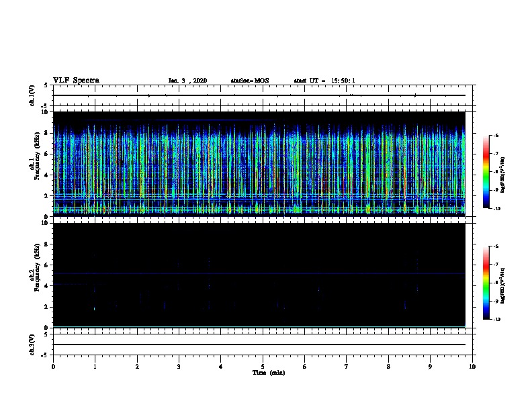The width and height of the screenshot is (532, 411).
Task: Click the ch.3 voltage waveform trace
Action: coord(259,345)
